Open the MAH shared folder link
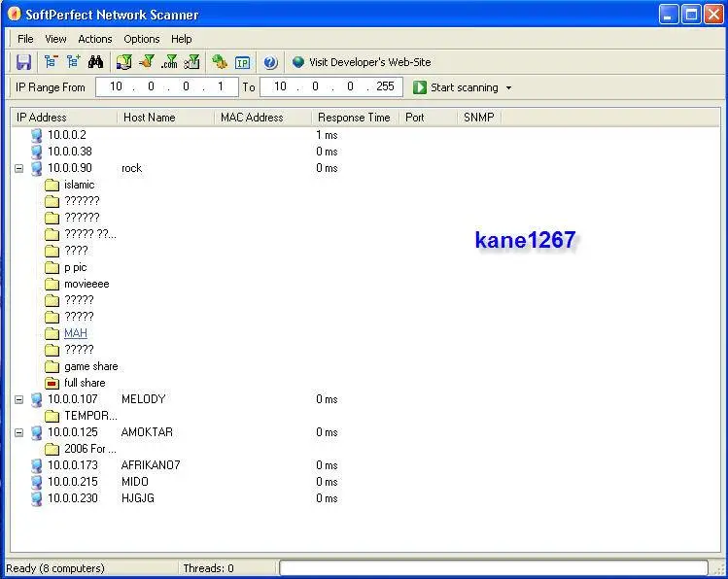 click(76, 333)
